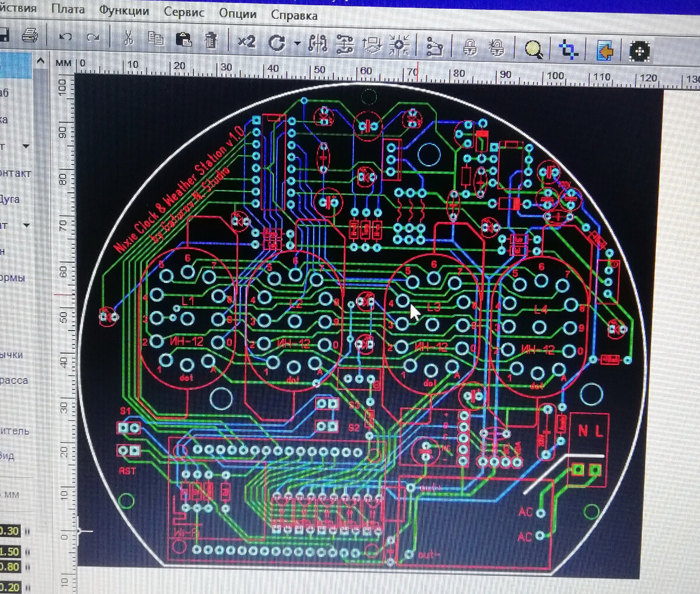The width and height of the screenshot is (700, 594).
Task: Undo the last action
Action: (65, 37)
